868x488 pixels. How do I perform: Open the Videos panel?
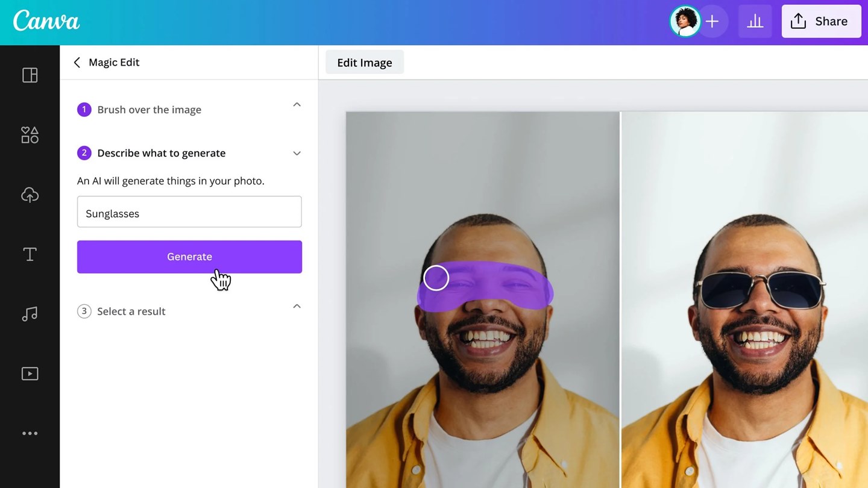coord(30,374)
